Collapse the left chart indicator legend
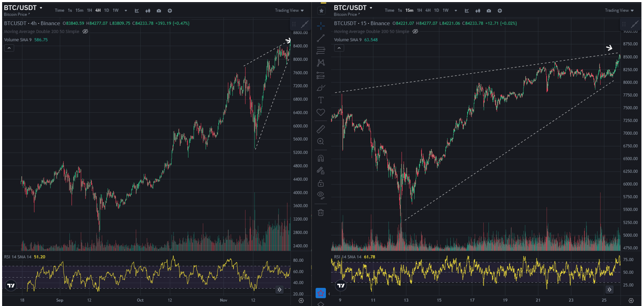644x306 pixels. tap(9, 48)
